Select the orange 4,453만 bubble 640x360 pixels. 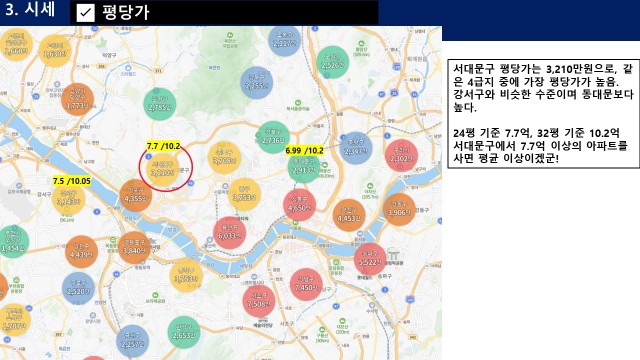[x=349, y=215]
